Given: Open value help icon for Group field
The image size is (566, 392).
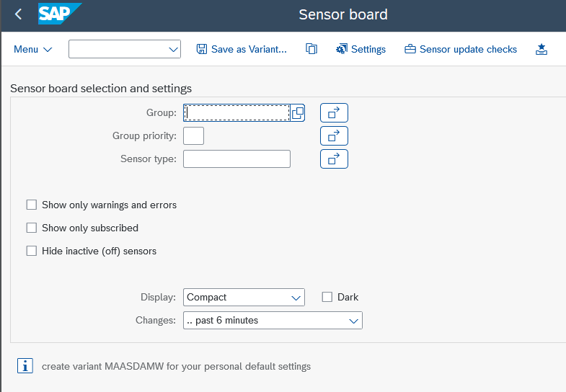Looking at the screenshot, I should pos(298,112).
